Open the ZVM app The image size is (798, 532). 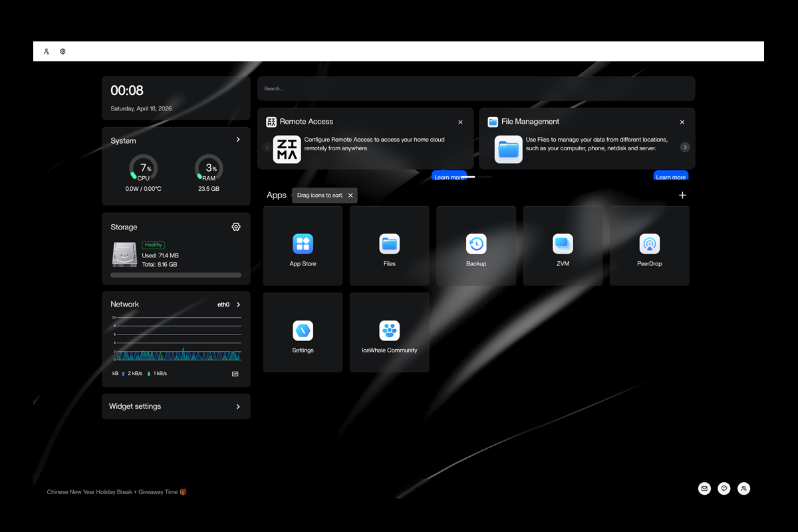(x=563, y=246)
